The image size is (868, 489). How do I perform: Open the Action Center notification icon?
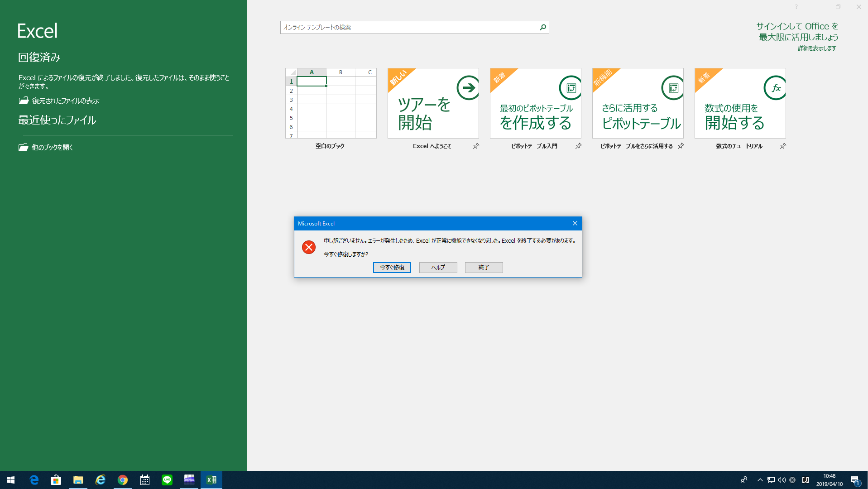pos(855,480)
